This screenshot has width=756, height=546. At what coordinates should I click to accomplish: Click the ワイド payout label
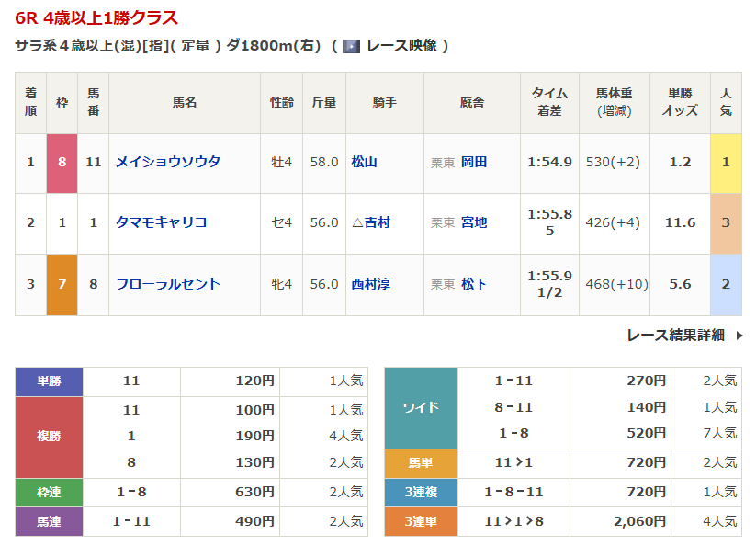click(x=421, y=407)
